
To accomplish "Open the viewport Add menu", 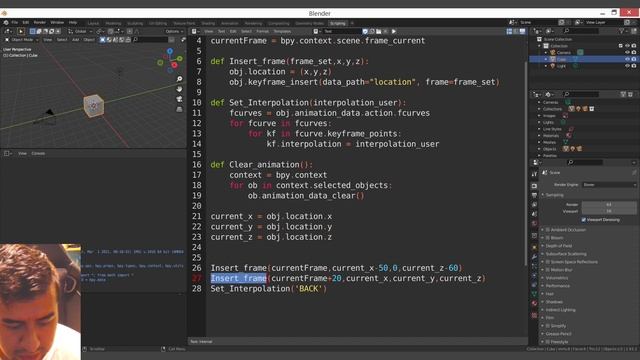I will (76, 40).
